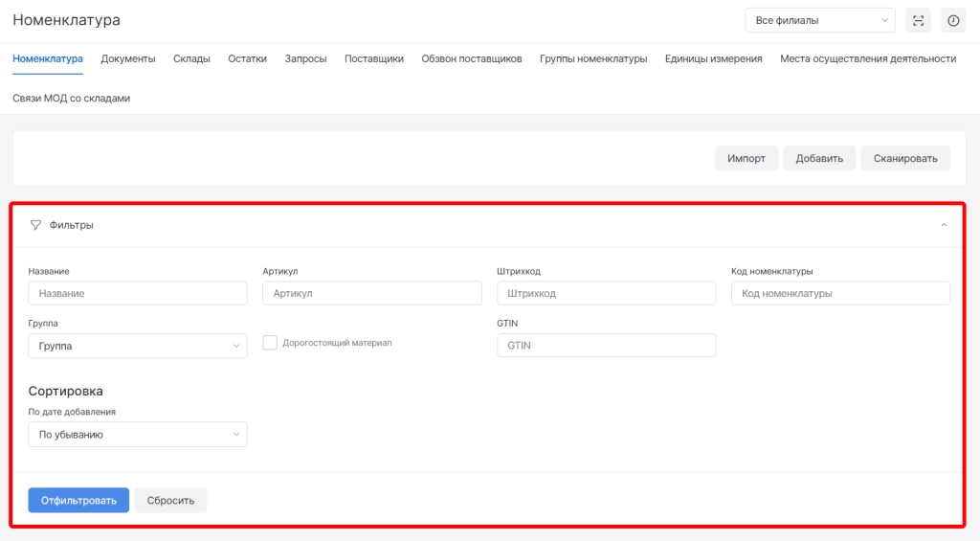
Task: Expand the Группа dropdown
Action: (x=138, y=346)
